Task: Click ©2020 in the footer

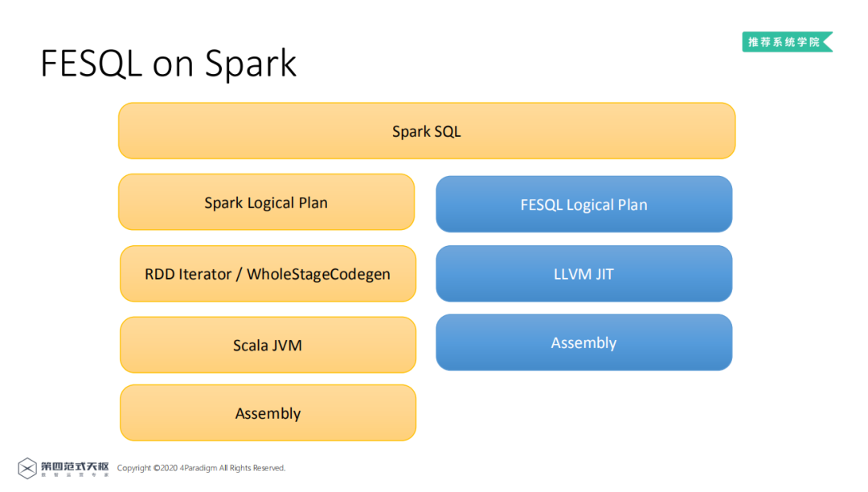Action: 166,468
